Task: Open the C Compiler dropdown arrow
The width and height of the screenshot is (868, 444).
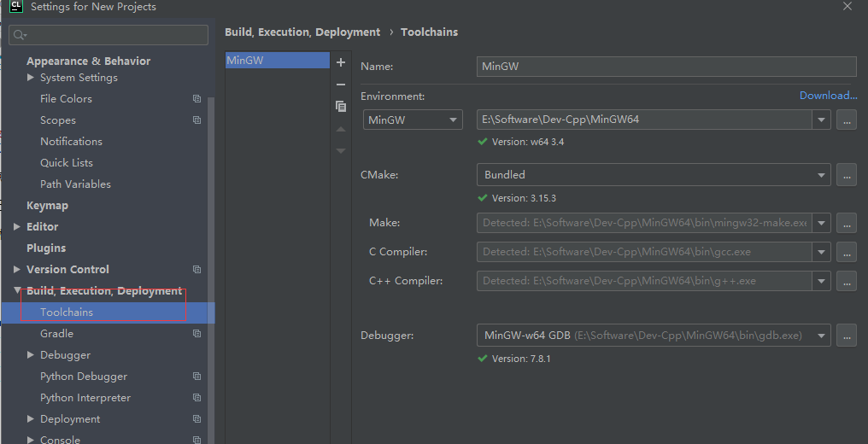Action: (822, 252)
